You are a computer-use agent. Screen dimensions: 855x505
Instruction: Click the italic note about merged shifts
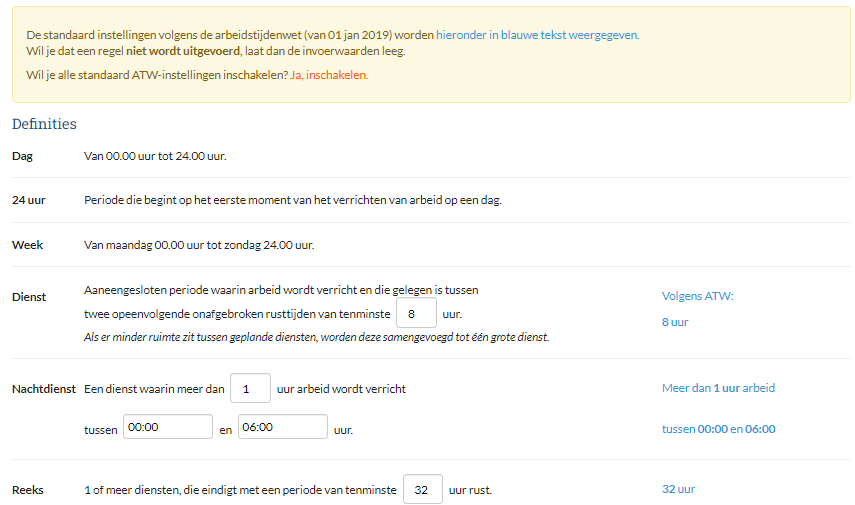coord(316,338)
